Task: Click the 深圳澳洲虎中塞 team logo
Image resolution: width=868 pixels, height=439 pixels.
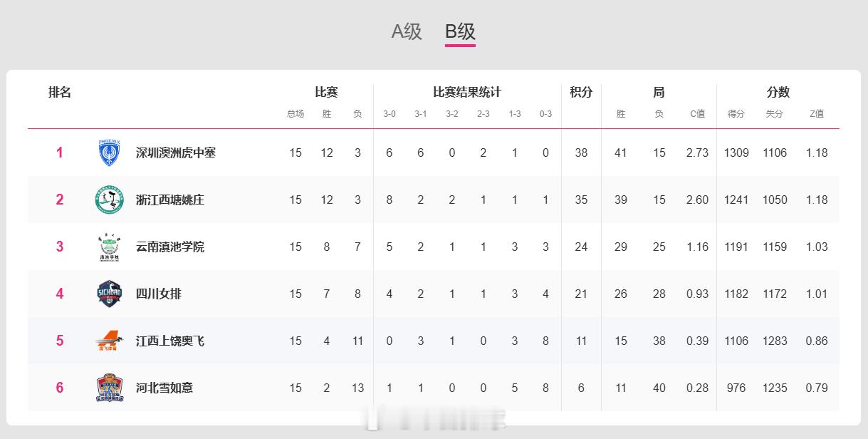Action: click(x=109, y=153)
